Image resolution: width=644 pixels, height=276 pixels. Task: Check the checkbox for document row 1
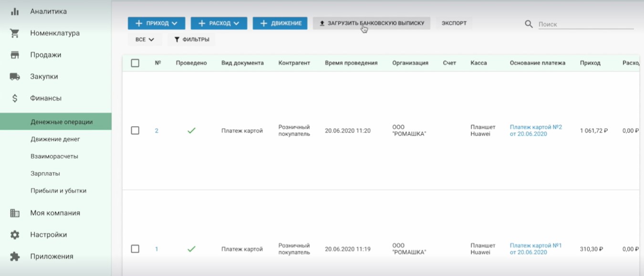[x=135, y=249]
